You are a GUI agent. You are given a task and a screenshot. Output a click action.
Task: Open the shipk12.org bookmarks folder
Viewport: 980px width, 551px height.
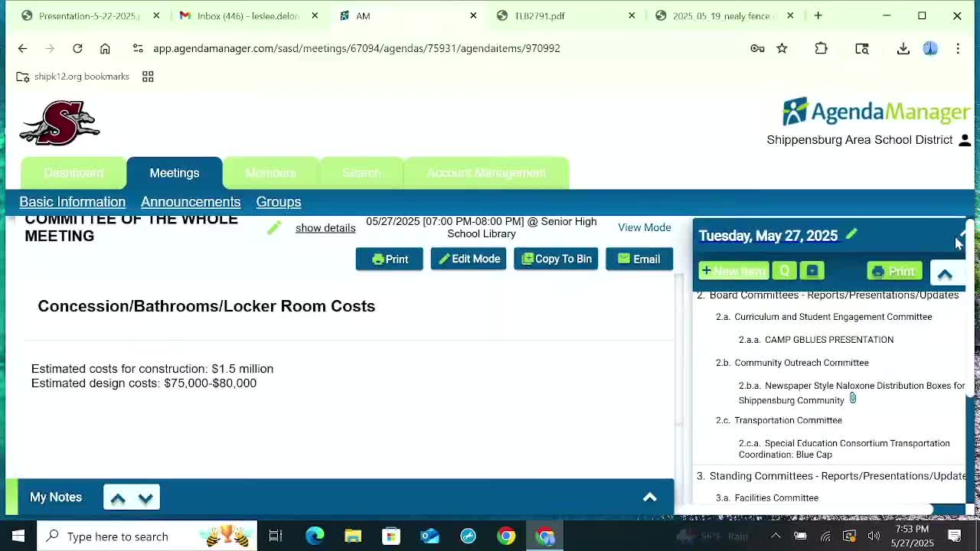click(73, 77)
